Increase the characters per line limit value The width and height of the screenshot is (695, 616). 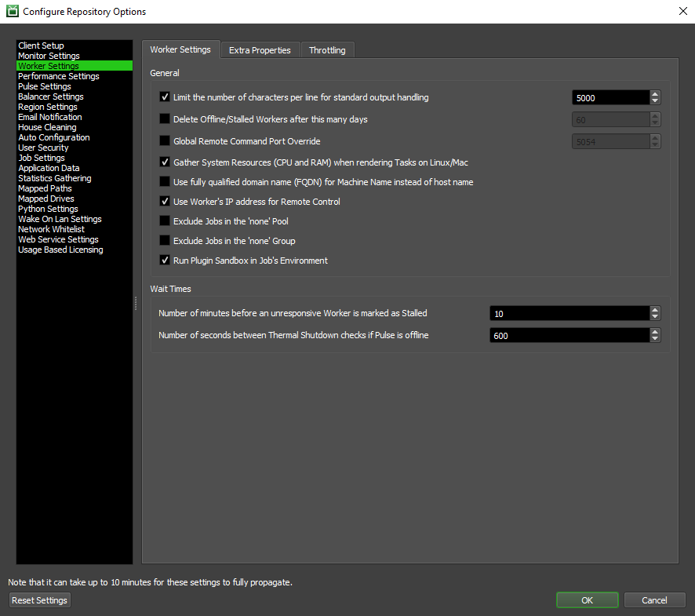655,94
